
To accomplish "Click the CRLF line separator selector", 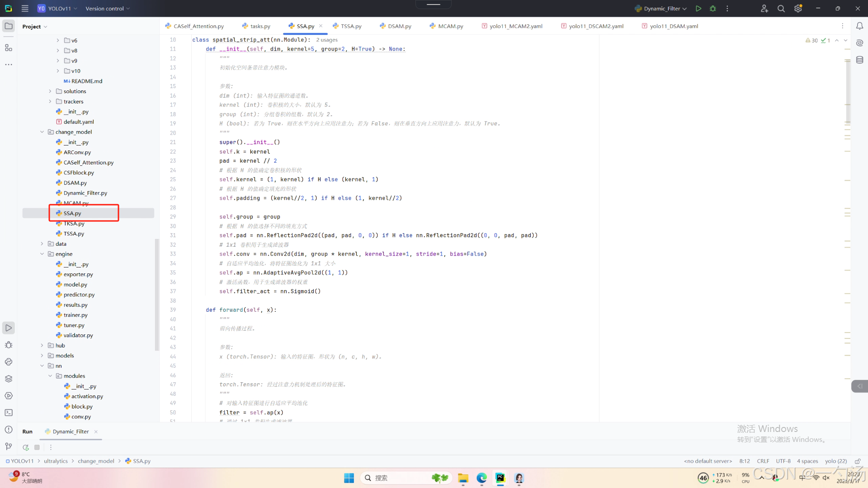I will tap(763, 461).
